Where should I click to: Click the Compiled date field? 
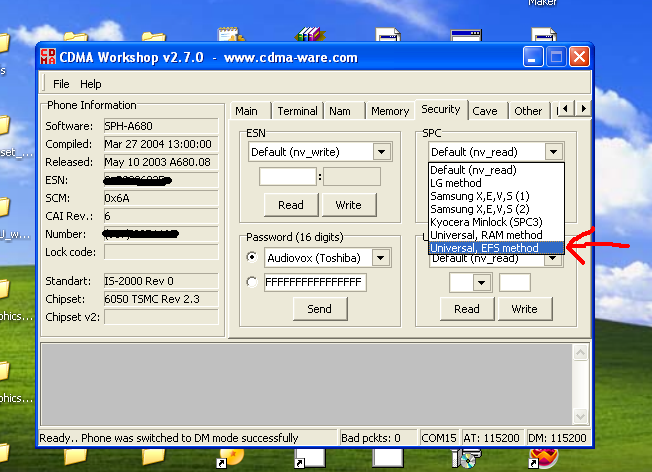pyautogui.click(x=161, y=144)
